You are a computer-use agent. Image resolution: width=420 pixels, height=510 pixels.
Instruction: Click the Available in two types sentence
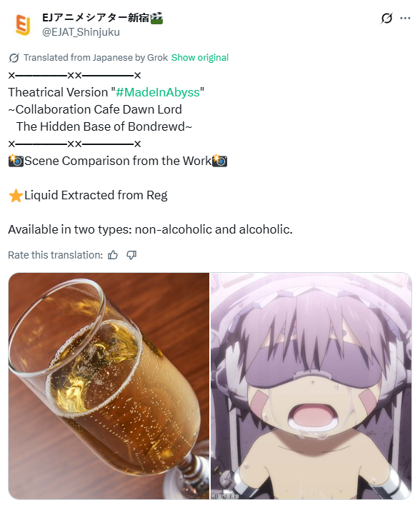pyautogui.click(x=150, y=229)
